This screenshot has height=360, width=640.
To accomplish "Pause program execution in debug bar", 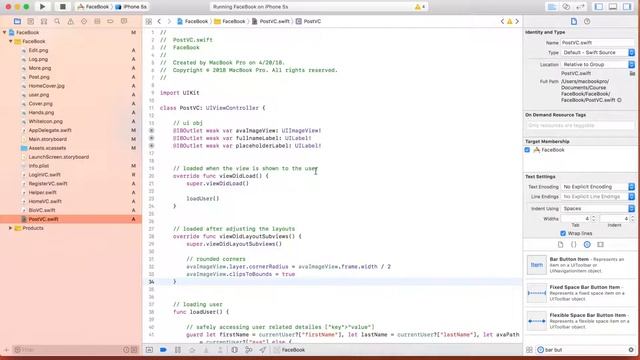I will pos(178,350).
